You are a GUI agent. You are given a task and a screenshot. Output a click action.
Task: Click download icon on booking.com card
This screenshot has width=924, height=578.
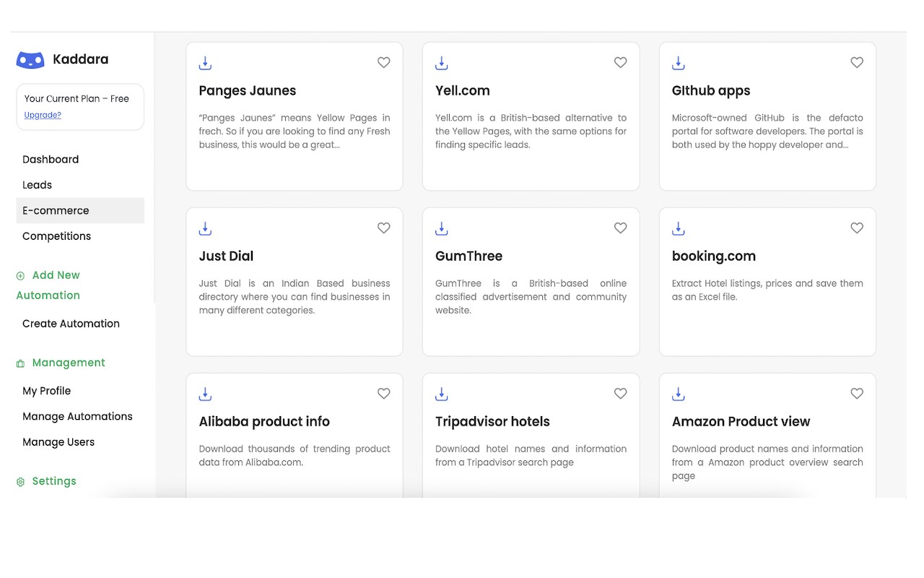pos(679,229)
